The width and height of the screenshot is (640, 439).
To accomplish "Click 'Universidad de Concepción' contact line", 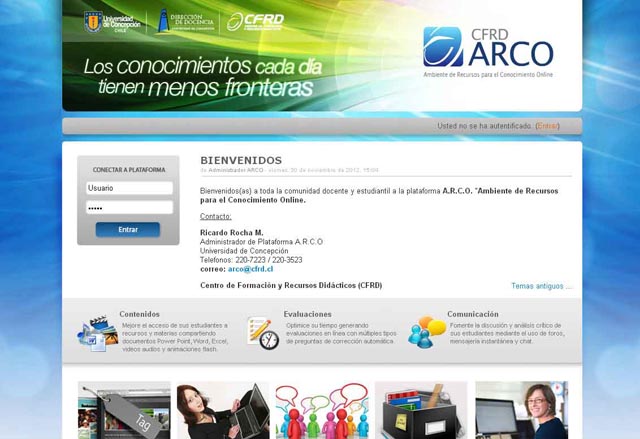I will tap(244, 251).
